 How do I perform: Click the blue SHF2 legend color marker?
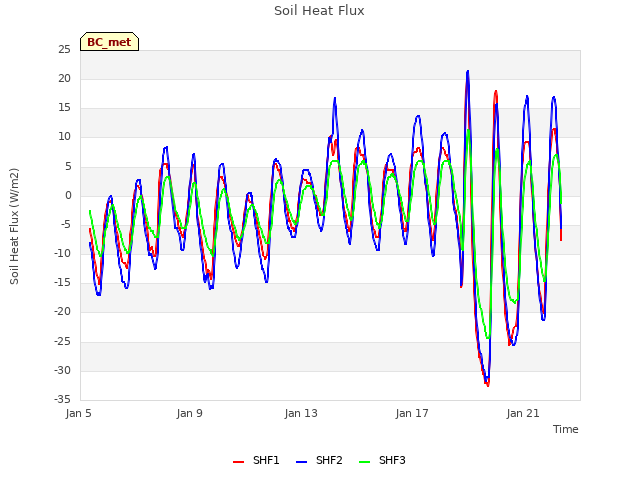301,462
